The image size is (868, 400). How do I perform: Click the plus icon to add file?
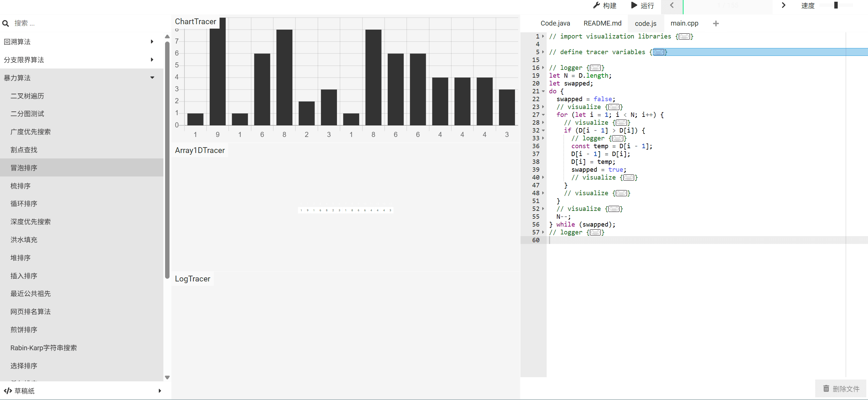tap(716, 24)
